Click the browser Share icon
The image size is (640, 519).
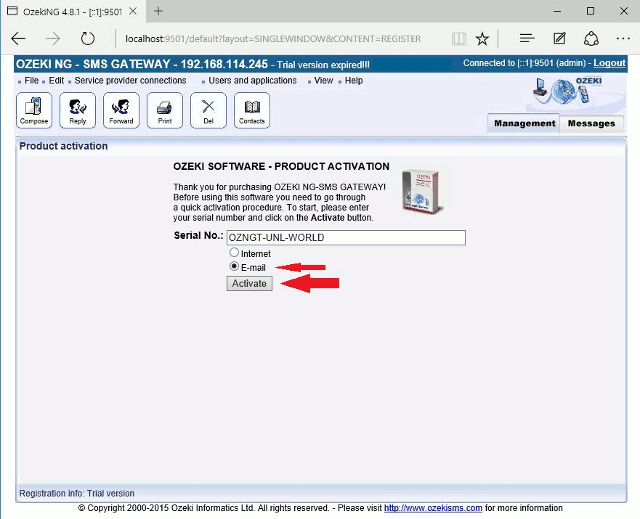coord(591,39)
